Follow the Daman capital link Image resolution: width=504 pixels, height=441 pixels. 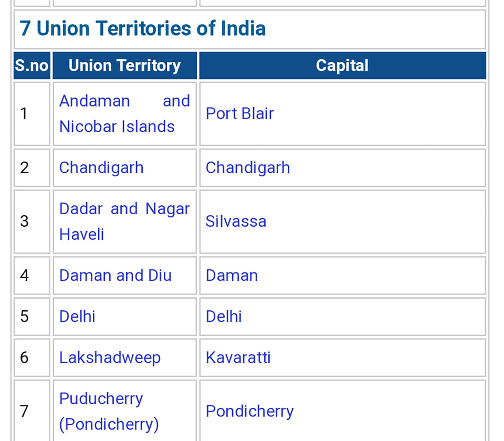click(x=232, y=276)
